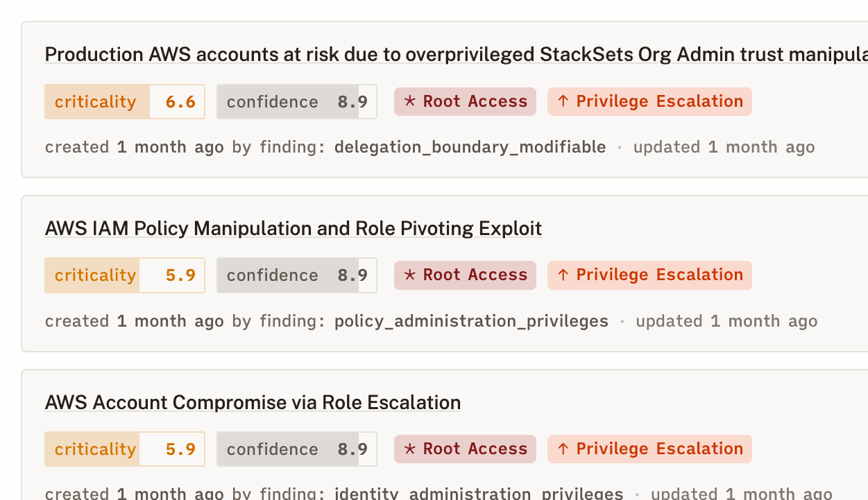Click Root Access star icon on Account Compromise card
868x500 pixels.
tap(410, 449)
